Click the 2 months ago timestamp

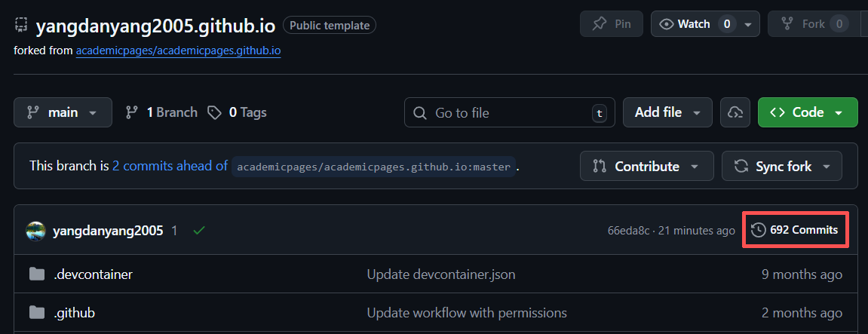click(x=802, y=312)
